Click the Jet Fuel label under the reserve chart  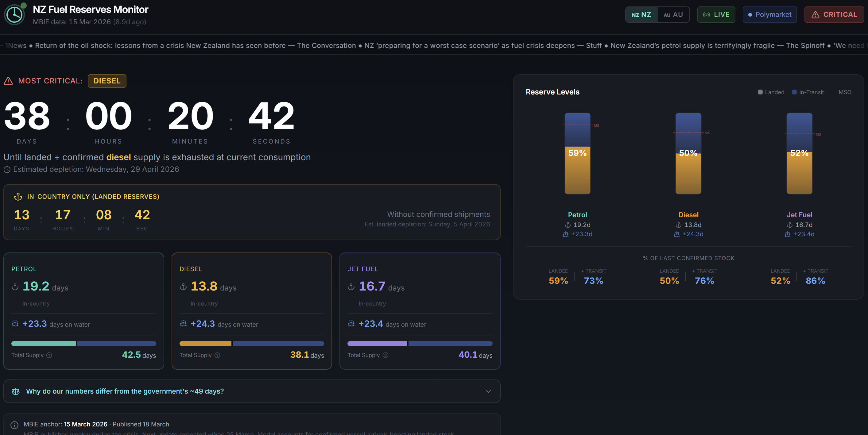pos(799,215)
